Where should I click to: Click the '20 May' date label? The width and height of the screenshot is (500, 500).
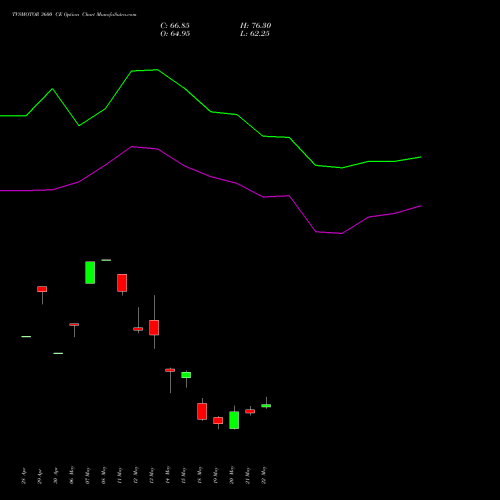[232, 475]
